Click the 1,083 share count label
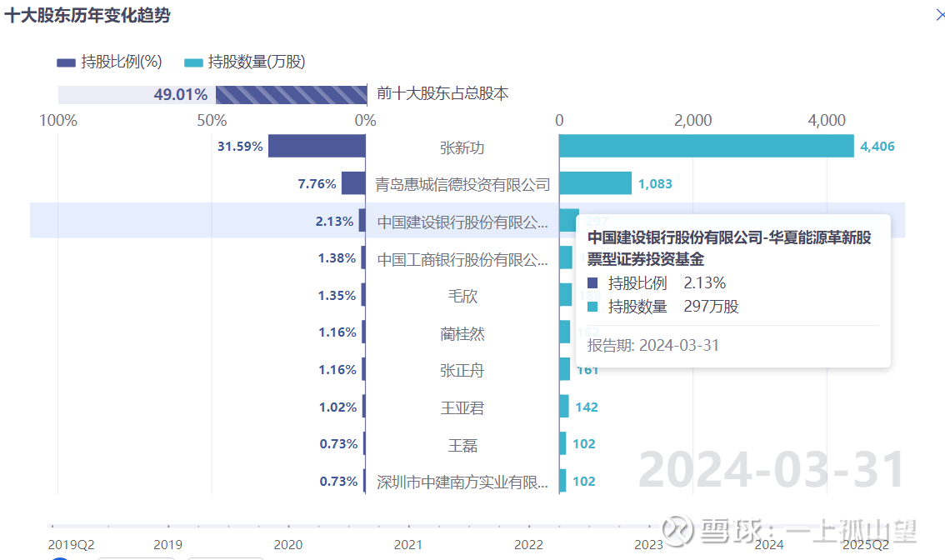This screenshot has height=560, width=945. pos(655,184)
